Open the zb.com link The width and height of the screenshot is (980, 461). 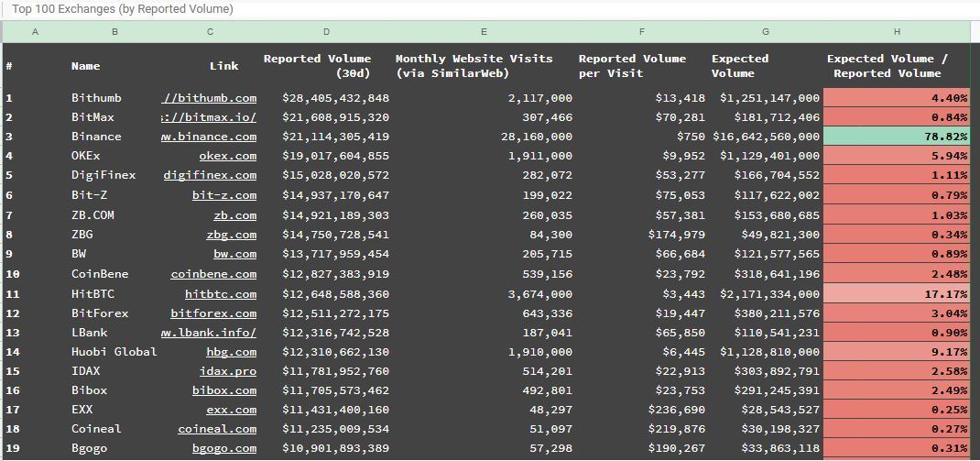(x=235, y=215)
